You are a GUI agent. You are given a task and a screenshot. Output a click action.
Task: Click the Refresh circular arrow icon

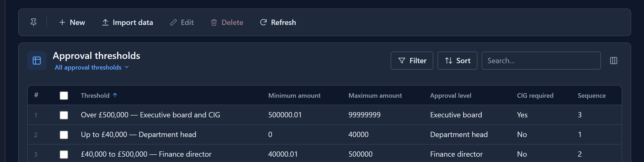pos(264,22)
